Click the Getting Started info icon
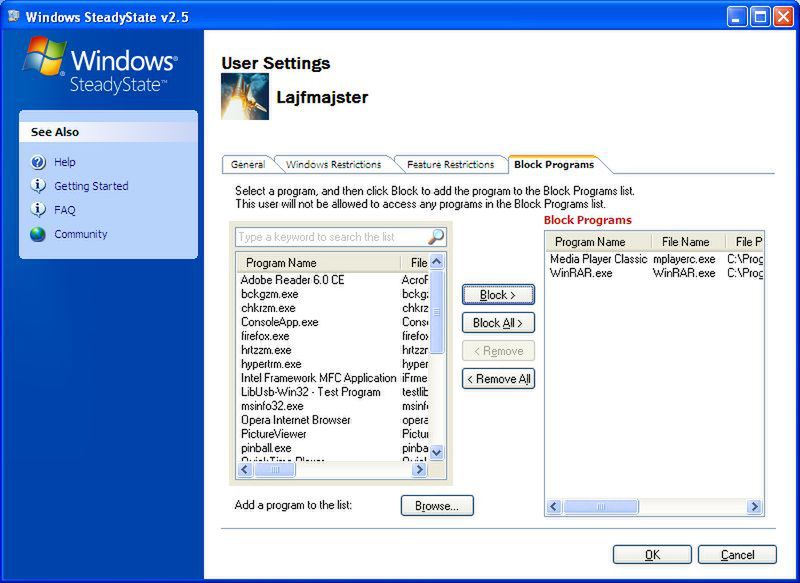The height and width of the screenshot is (583, 800). point(38,186)
